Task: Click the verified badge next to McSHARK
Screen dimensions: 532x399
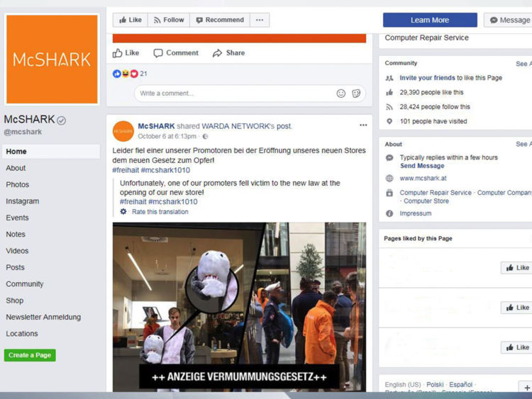Action: pos(62,120)
